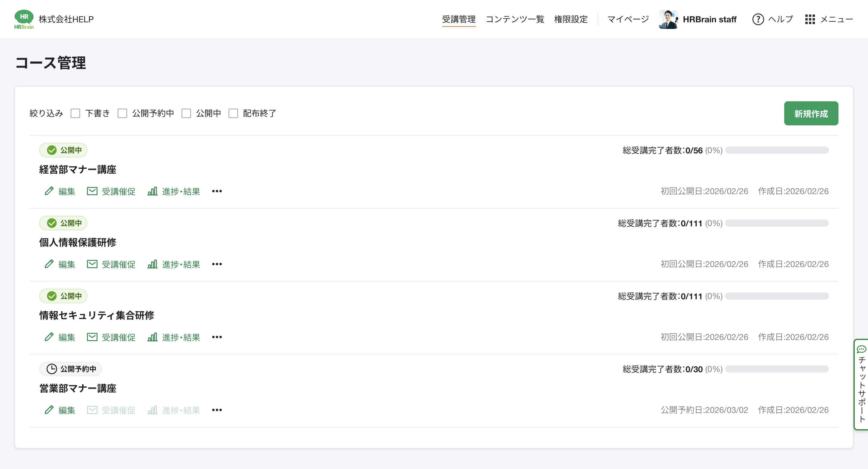Click the edit pencil icon for 経営部マナー講座
The image size is (868, 469).
[49, 191]
